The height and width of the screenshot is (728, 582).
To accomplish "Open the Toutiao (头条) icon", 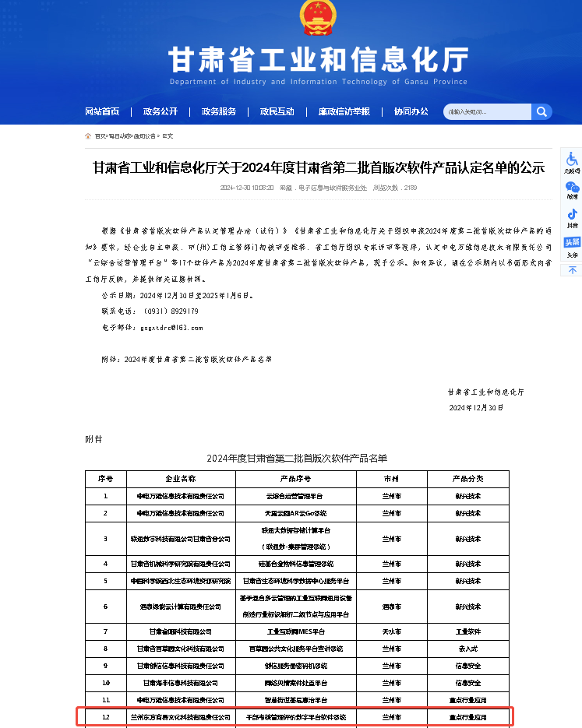I will tap(572, 242).
